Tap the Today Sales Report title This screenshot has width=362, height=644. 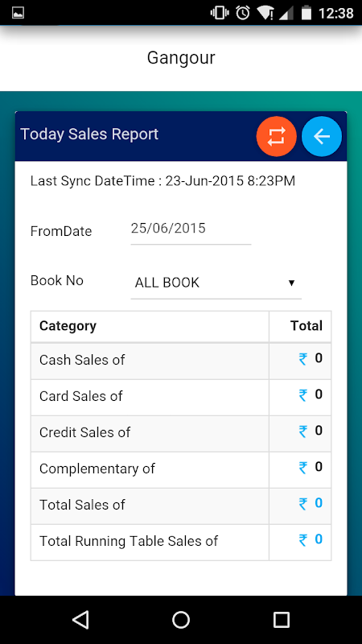click(x=89, y=134)
